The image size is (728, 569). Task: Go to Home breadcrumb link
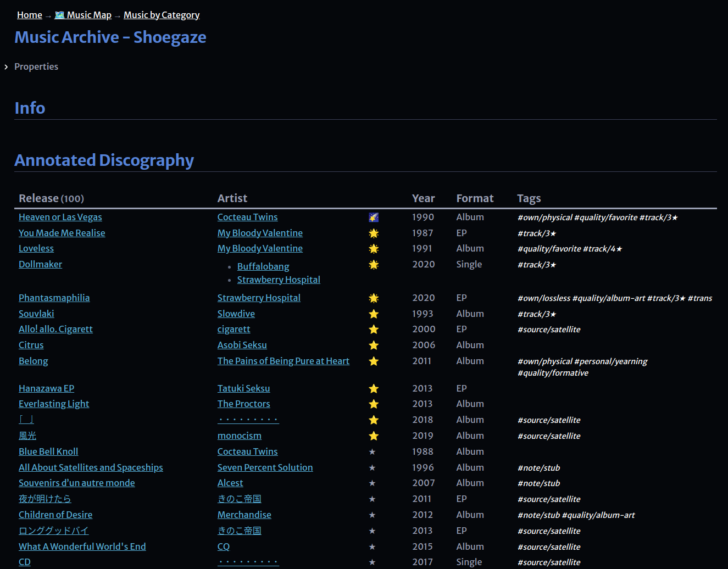pyautogui.click(x=30, y=15)
